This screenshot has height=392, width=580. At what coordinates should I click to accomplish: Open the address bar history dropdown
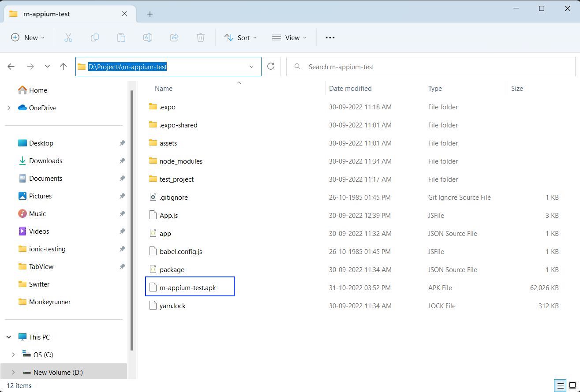pyautogui.click(x=251, y=67)
